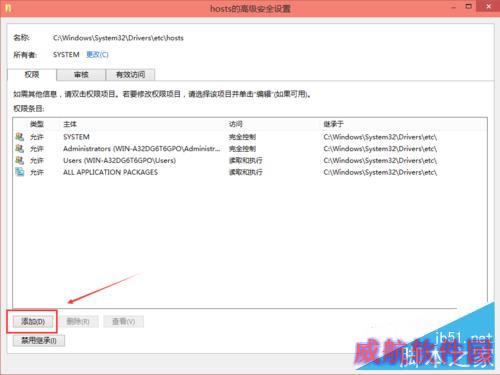Click the 删除(R) button
The height and width of the screenshot is (375, 500).
click(78, 322)
